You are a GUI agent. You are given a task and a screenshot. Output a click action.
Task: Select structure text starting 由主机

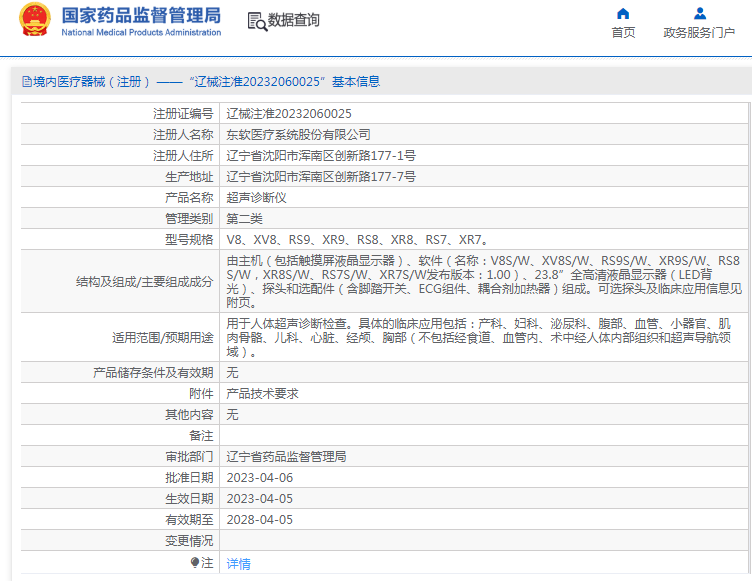click(484, 282)
